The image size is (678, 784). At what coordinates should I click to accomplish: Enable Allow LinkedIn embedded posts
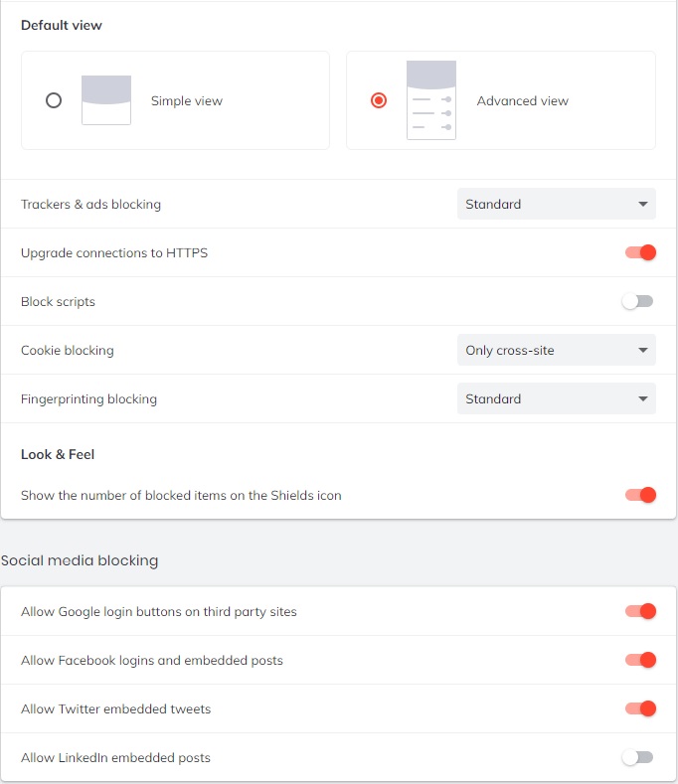click(x=638, y=757)
